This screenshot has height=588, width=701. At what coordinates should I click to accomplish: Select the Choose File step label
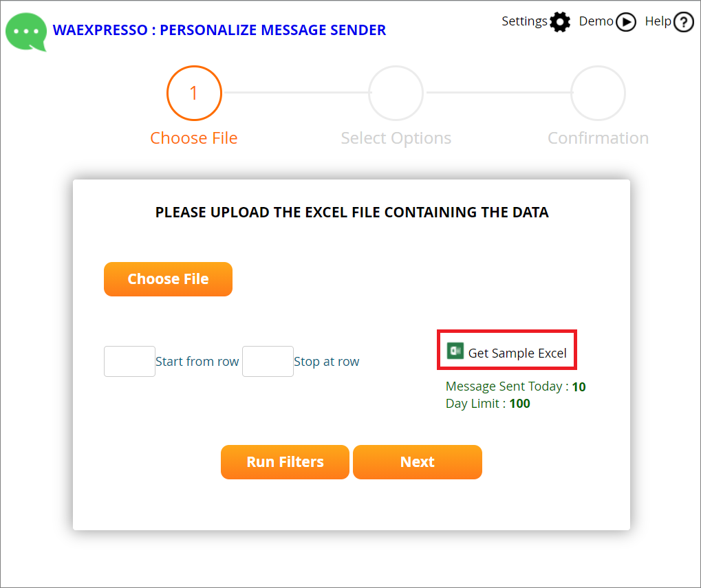[194, 138]
